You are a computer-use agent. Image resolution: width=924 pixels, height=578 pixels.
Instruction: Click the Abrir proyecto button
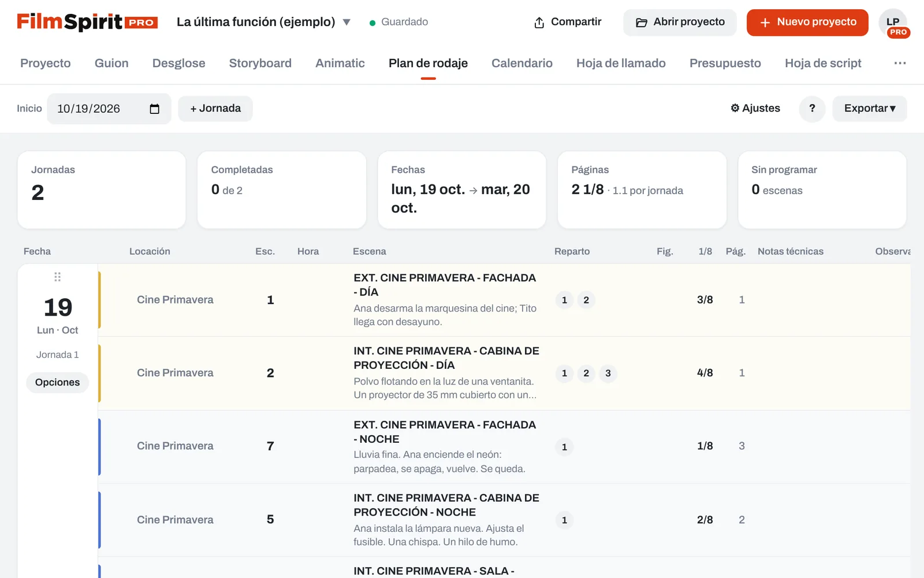680,23
